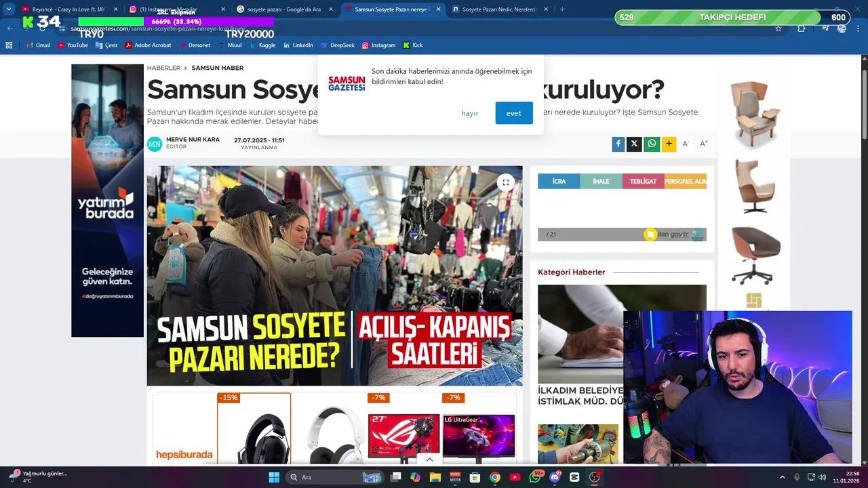Open YouTube bookmark
The height and width of the screenshot is (488, 868).
(73, 45)
